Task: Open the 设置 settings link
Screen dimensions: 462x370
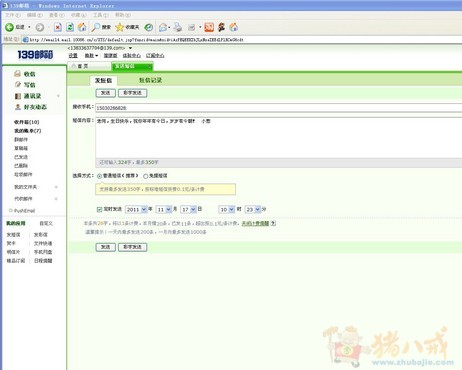Action: pos(73,56)
